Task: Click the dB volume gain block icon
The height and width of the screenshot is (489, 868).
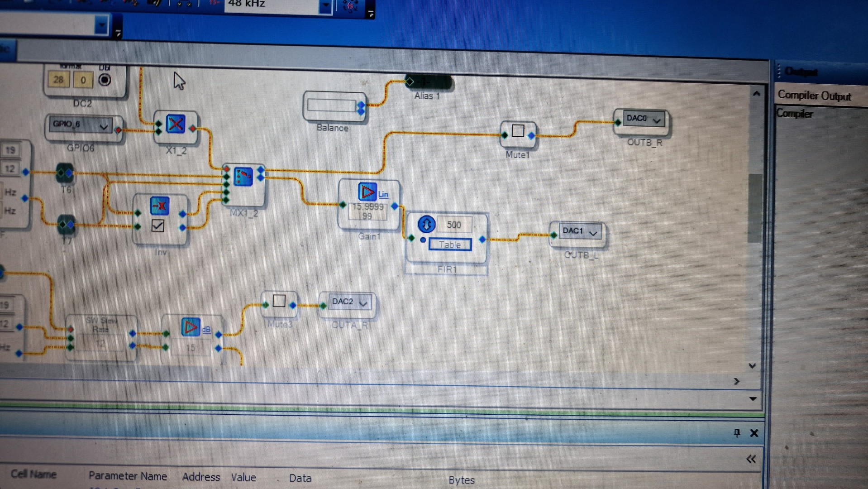Action: pyautogui.click(x=191, y=327)
